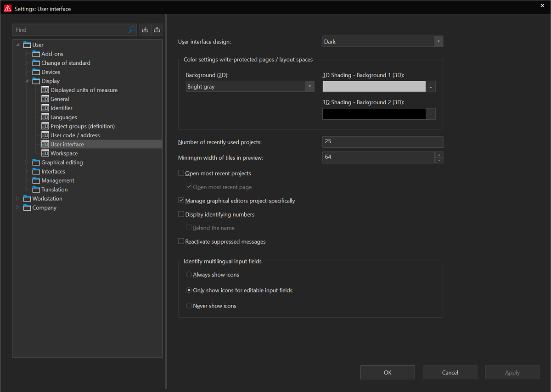Viewport: 551px width, 392px height.
Task: Click the Workspace settings page icon
Action: click(45, 153)
